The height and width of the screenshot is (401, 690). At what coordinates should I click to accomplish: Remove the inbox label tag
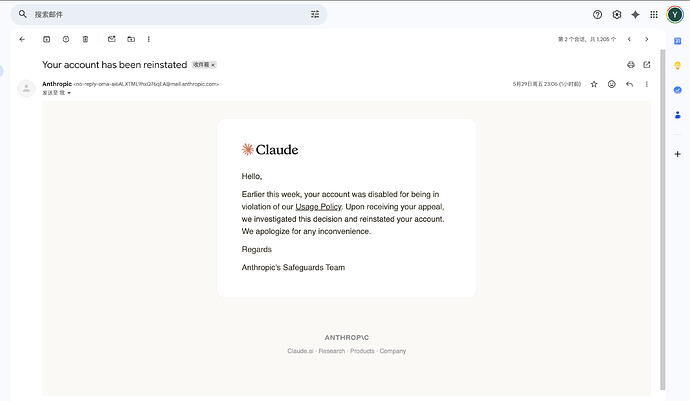pos(213,65)
